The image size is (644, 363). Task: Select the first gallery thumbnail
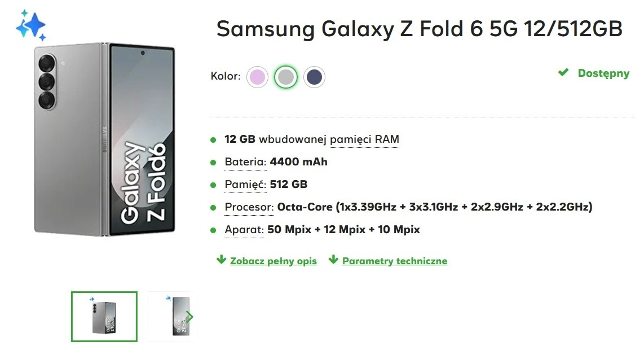coord(104,317)
